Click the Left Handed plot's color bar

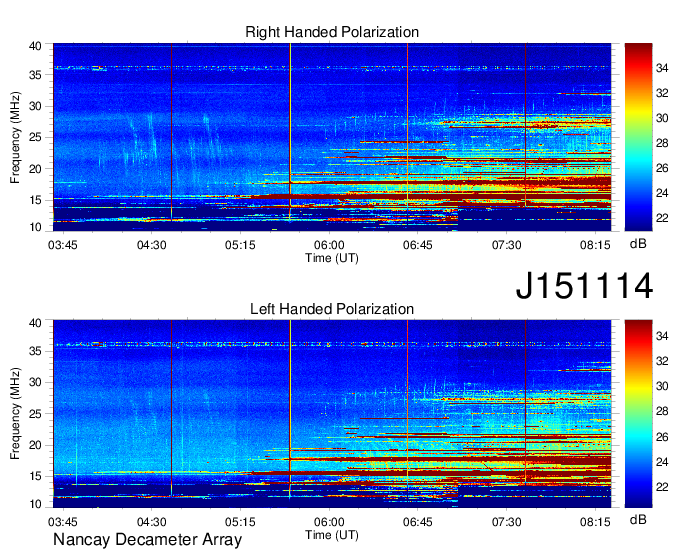(x=638, y=414)
